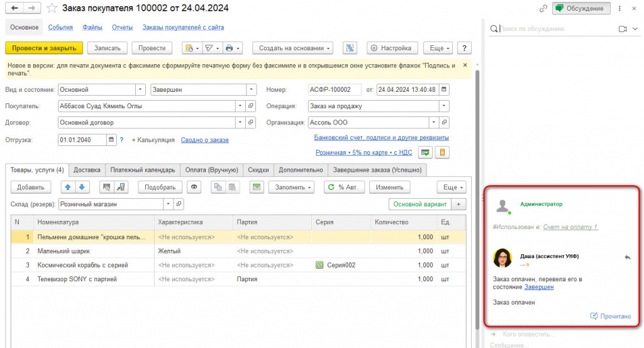Reply to Даша's message arrow icon
644x348 pixels.
628,257
